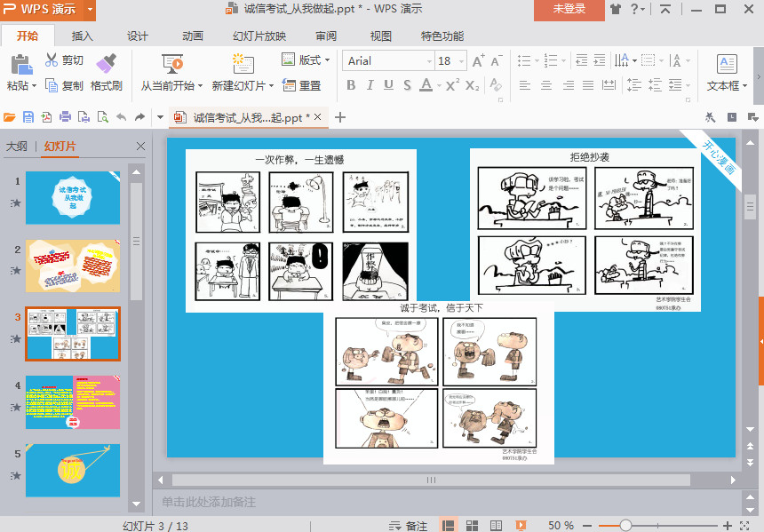Toggle Underline formatting
This screenshot has height=532, width=764.
388,85
